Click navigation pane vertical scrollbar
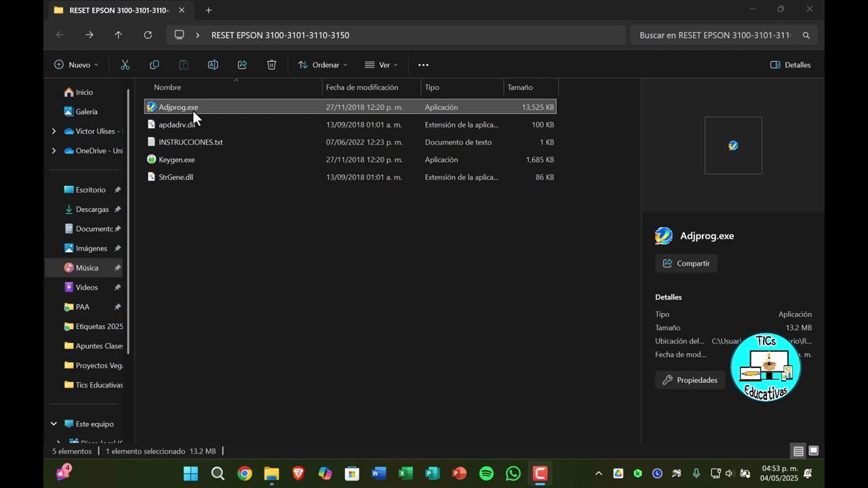This screenshot has height=488, width=868. point(128,220)
